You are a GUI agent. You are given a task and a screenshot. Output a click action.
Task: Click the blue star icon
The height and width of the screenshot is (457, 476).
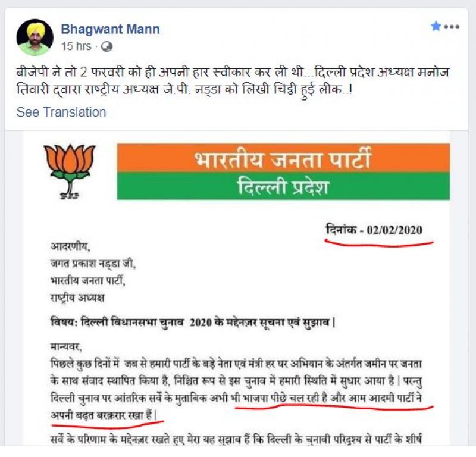436,26
